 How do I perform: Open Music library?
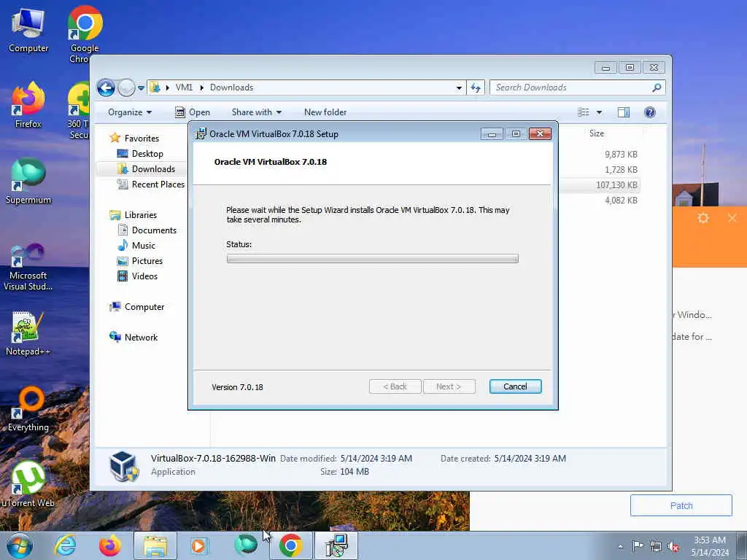point(143,245)
